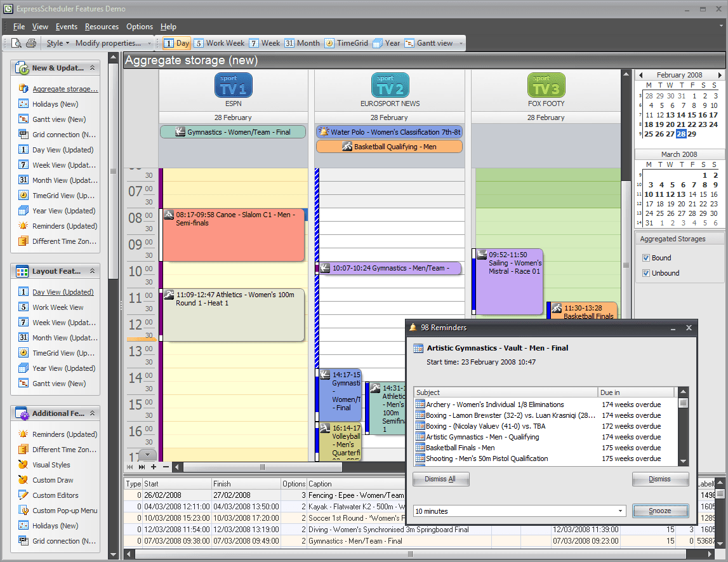Image resolution: width=728 pixels, height=562 pixels.
Task: Select Gymnastics Women/Team Final all-day event
Action: tap(233, 132)
